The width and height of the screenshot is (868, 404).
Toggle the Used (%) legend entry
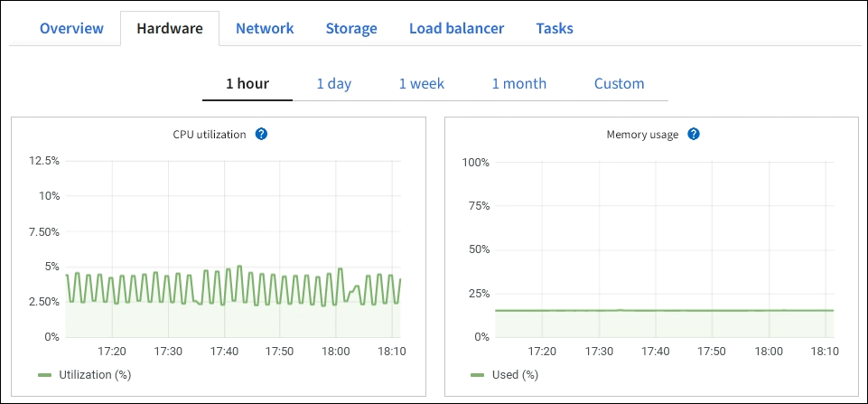[516, 373]
